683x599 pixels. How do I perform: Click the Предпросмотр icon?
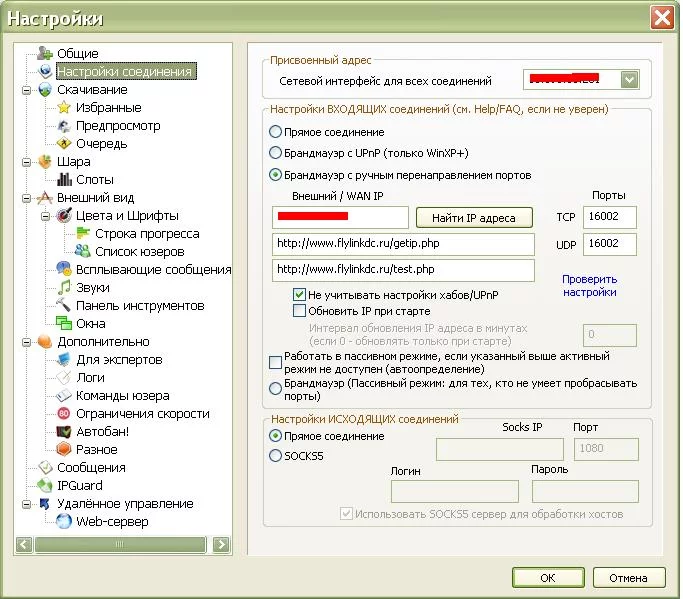tap(64, 126)
